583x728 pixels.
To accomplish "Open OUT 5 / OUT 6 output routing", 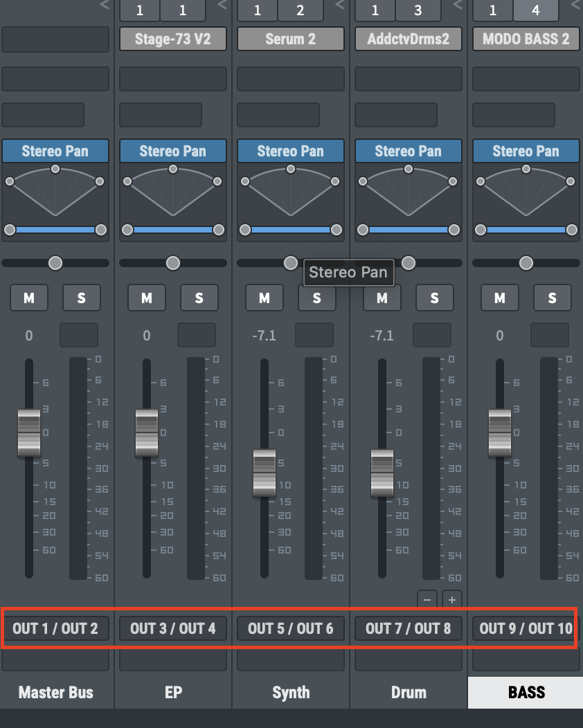I will click(290, 628).
